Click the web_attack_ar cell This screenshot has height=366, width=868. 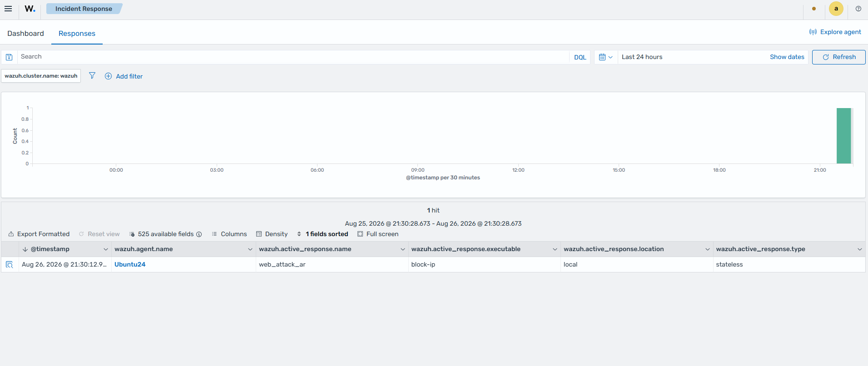[x=332, y=265]
